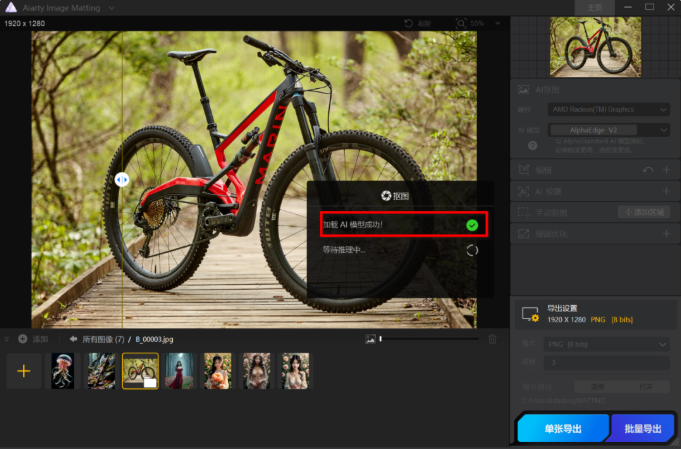The height and width of the screenshot is (449, 681).
Task: Select the jellyfish thumbnail
Action: [63, 371]
